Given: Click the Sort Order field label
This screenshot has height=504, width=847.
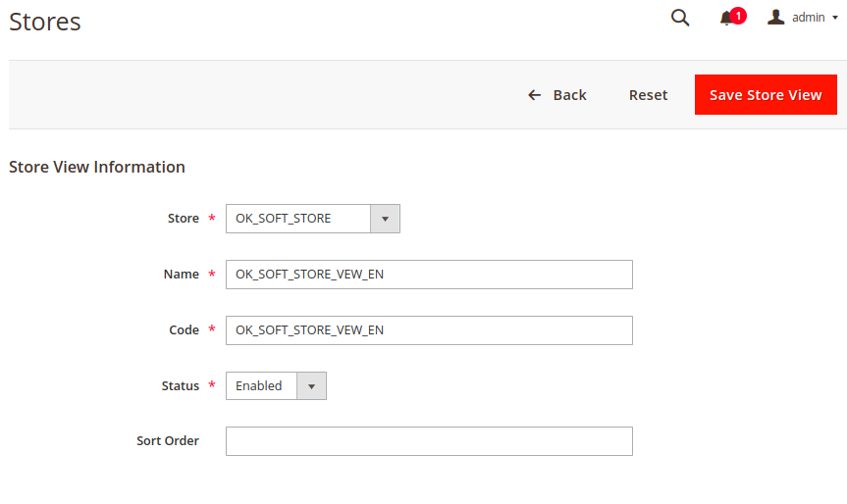Looking at the screenshot, I should coord(168,441).
